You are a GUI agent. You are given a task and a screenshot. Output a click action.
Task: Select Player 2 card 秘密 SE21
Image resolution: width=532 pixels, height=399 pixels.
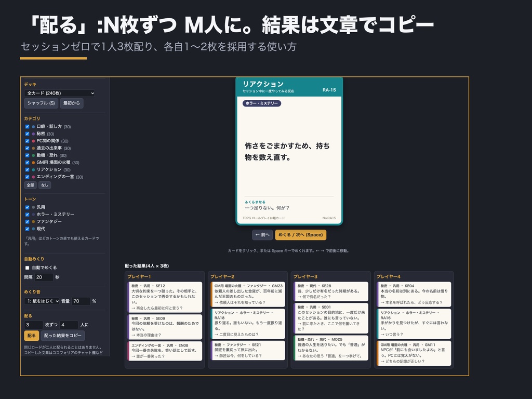click(248, 350)
